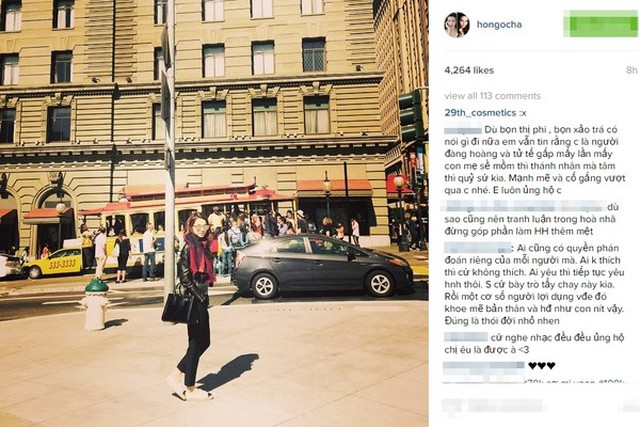Screen dimensions: 640x427
Task: Click blurred username before 'Dù bọn thị phi'
Action: pyautogui.click(x=463, y=130)
